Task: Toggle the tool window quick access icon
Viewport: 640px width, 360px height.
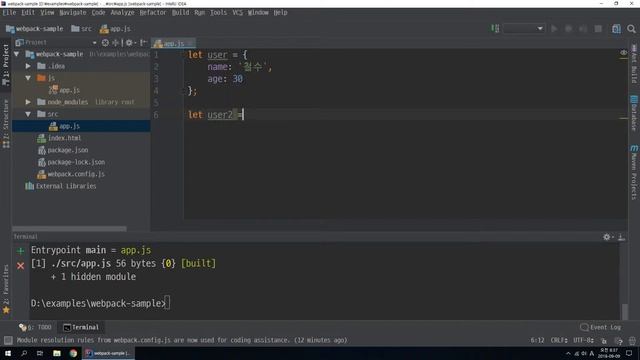Action: pyautogui.click(x=8, y=340)
